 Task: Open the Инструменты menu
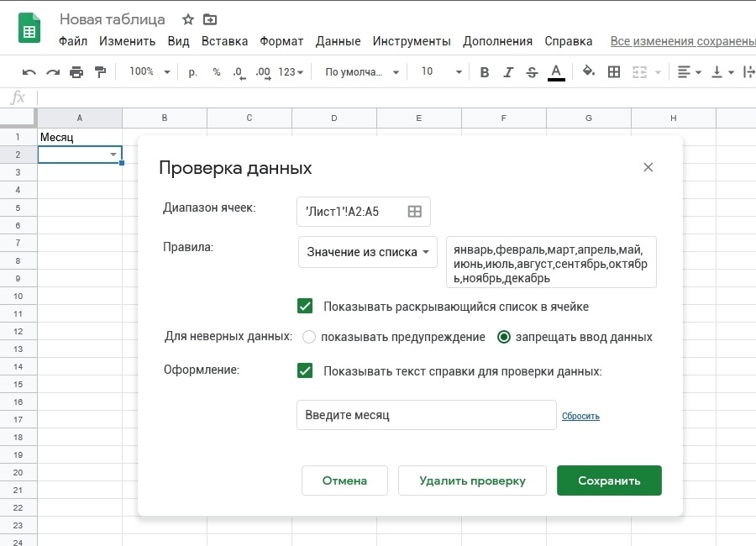point(412,41)
